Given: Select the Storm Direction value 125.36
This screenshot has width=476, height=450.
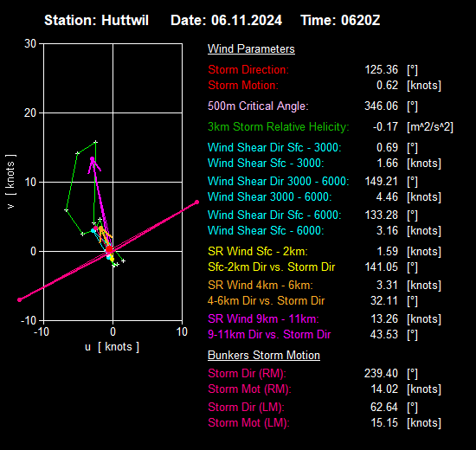Looking at the screenshot, I should coord(381,69).
